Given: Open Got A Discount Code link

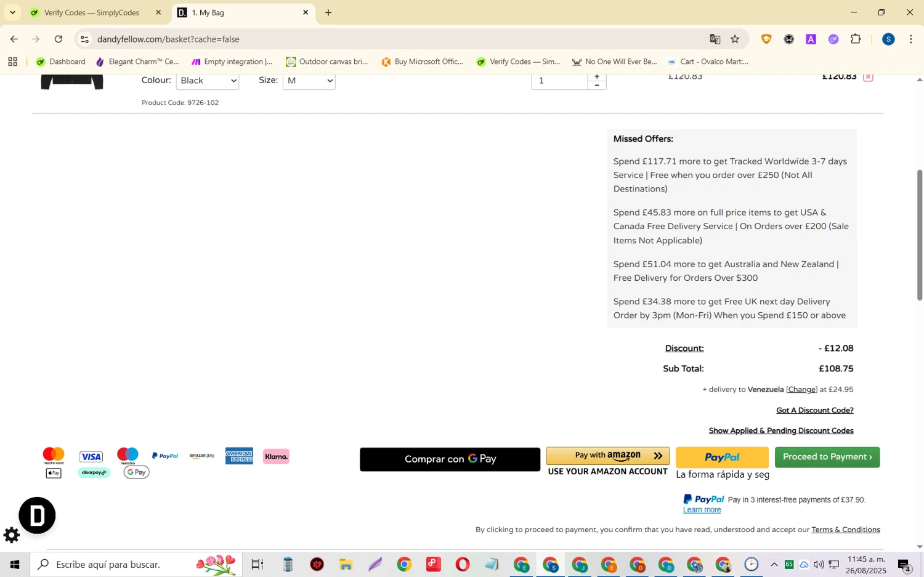Looking at the screenshot, I should pos(814,410).
